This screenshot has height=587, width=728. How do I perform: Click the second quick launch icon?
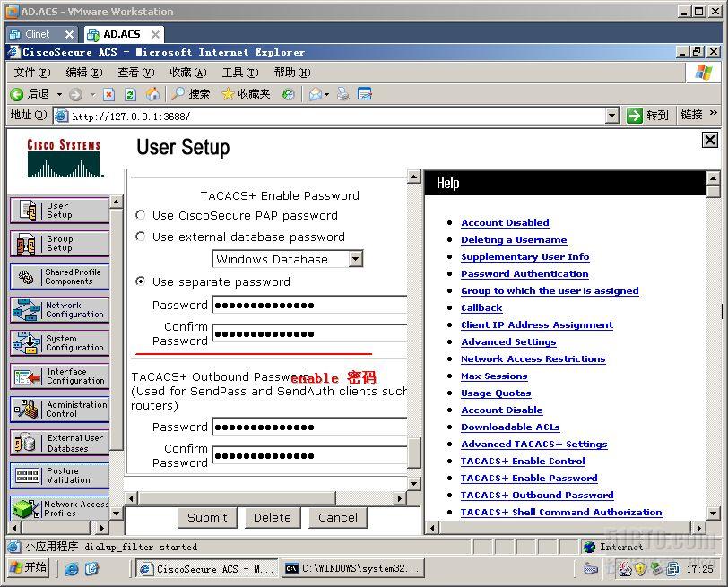(x=92, y=568)
